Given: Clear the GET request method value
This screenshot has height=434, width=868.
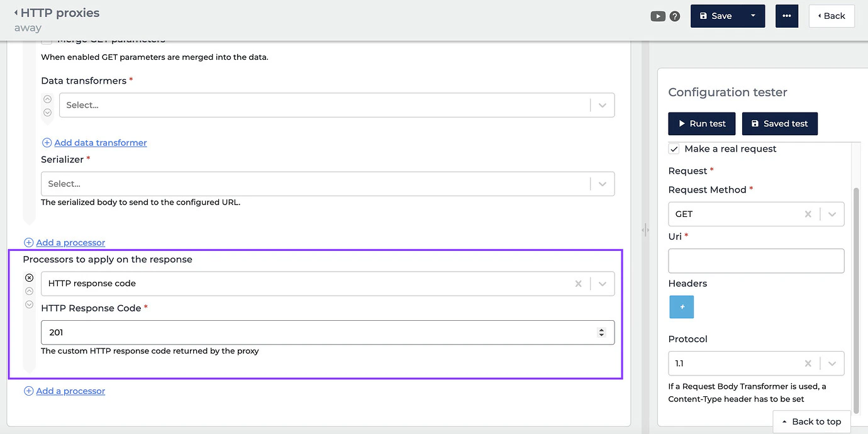Looking at the screenshot, I should point(808,214).
